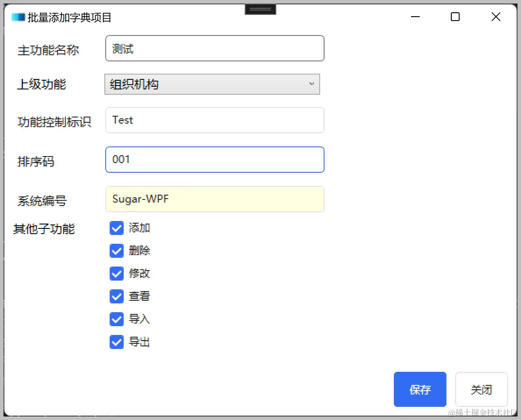This screenshot has width=521, height=420.
Task: Uncheck the 添加 checkbox
Action: [117, 228]
